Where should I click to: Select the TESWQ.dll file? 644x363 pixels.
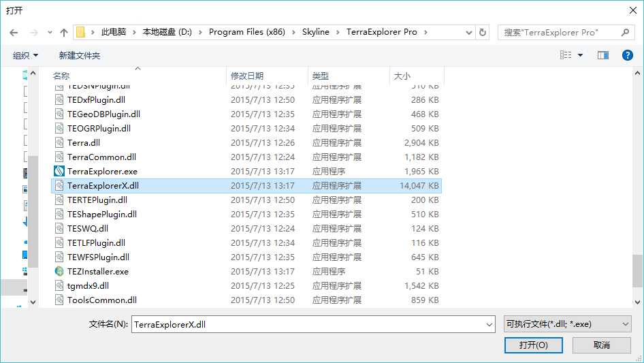tap(88, 229)
